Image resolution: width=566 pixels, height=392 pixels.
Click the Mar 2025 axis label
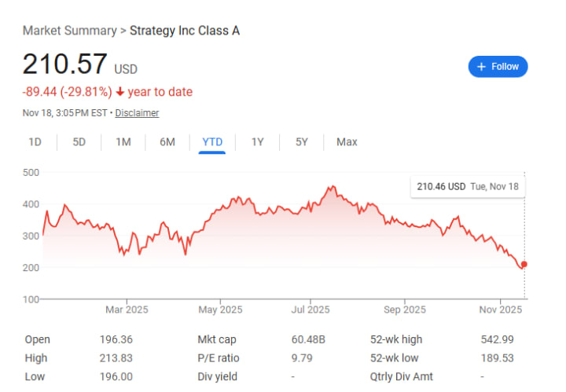click(127, 310)
